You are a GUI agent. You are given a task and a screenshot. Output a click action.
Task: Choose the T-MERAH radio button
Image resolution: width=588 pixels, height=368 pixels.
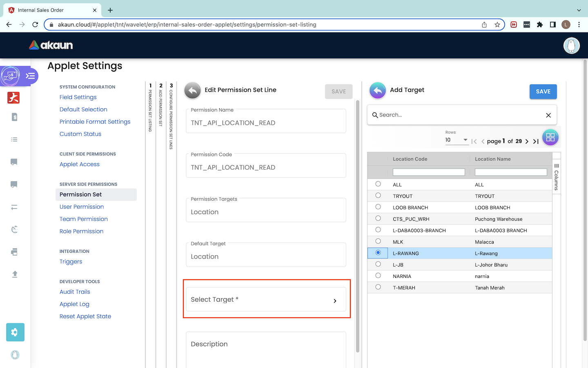[x=378, y=287]
